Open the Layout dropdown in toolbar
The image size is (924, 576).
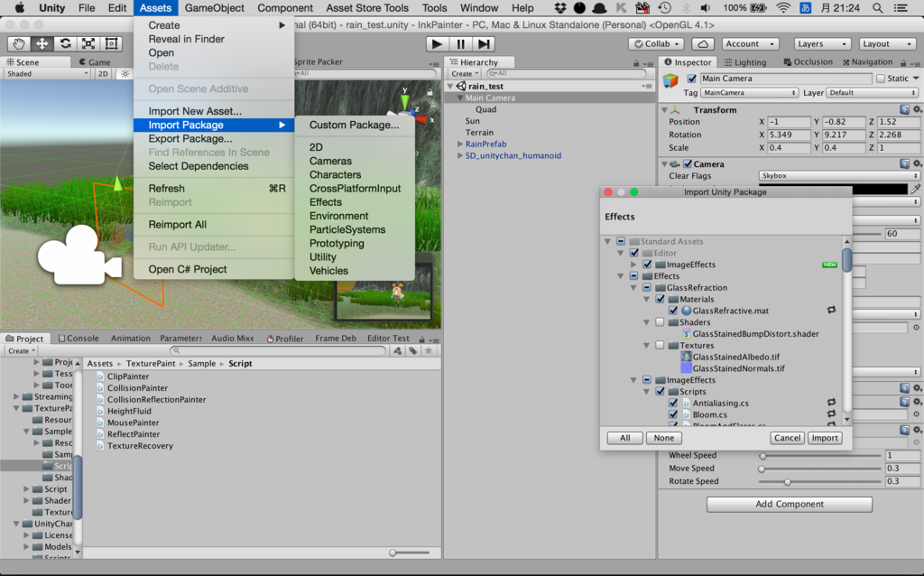(887, 43)
